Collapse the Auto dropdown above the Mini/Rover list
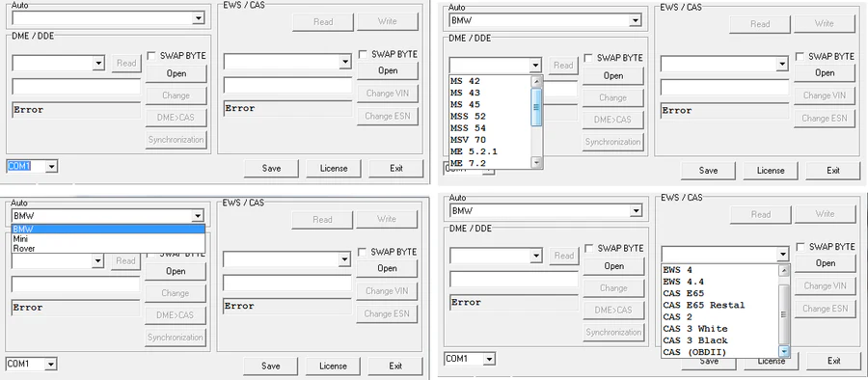Image resolution: width=868 pixels, height=380 pixels. pyautogui.click(x=198, y=216)
